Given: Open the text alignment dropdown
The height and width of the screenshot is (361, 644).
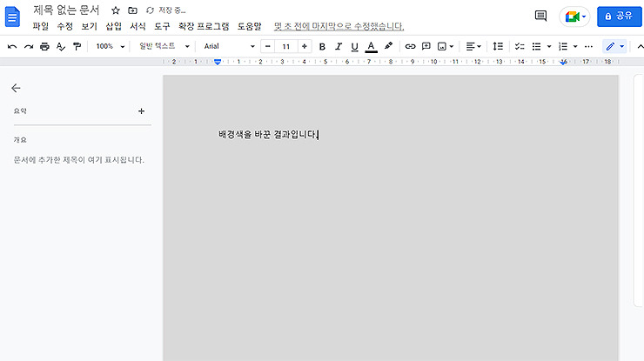Looking at the screenshot, I should pyautogui.click(x=473, y=46).
